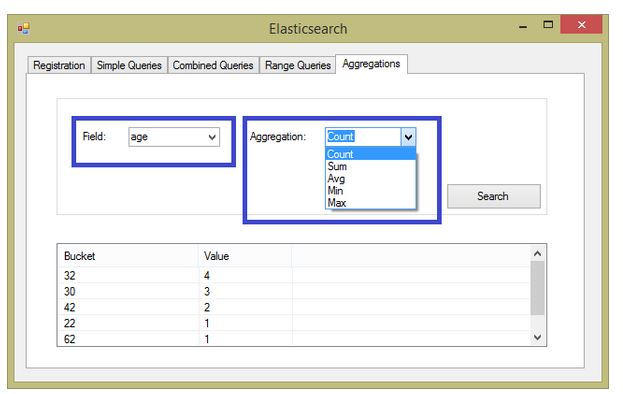Select the Range Queries tab
623x394 pixels.
coord(298,66)
